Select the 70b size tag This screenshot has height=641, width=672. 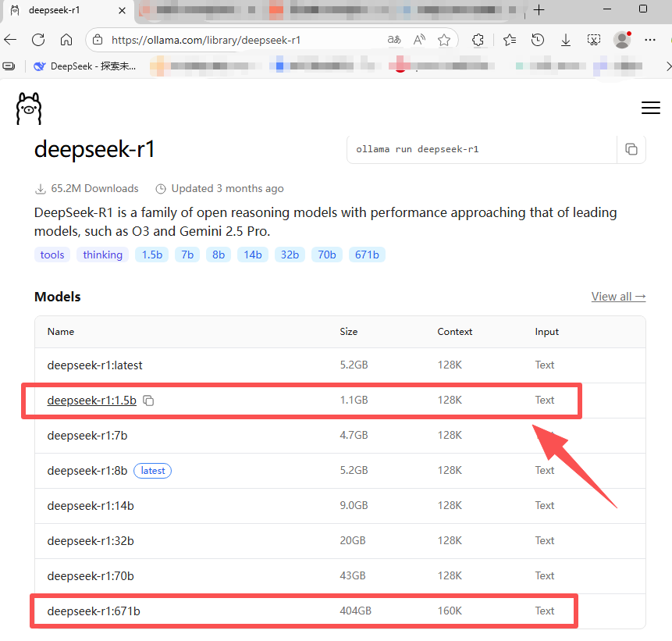click(326, 255)
